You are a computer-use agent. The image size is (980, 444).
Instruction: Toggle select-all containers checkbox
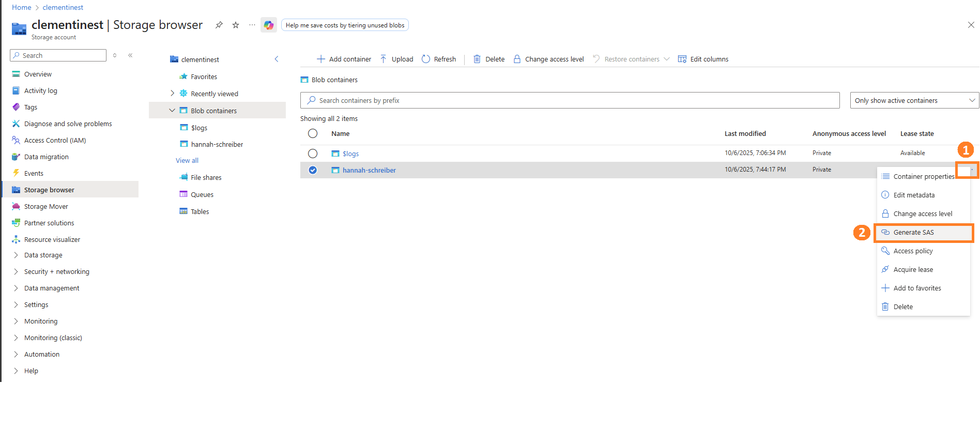tap(313, 133)
